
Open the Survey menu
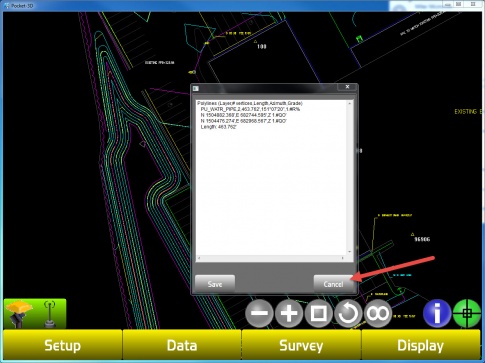point(301,345)
